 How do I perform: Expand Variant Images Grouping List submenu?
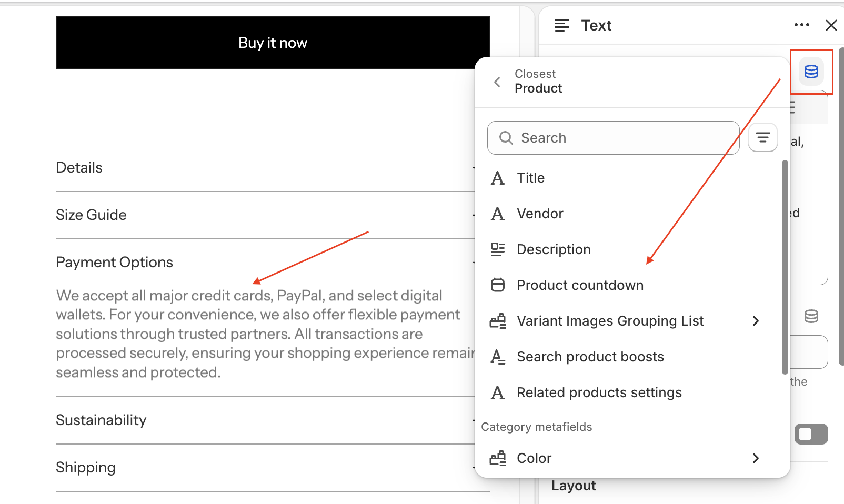point(756,321)
